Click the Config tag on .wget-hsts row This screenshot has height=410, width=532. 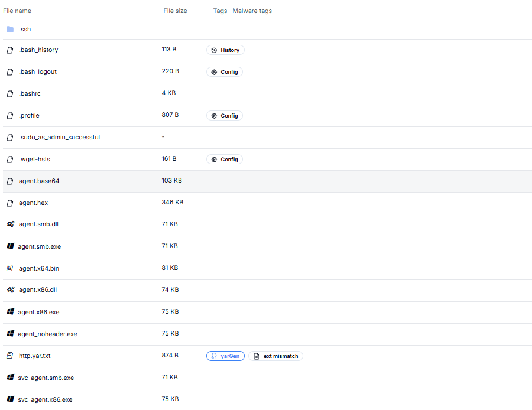tap(225, 160)
